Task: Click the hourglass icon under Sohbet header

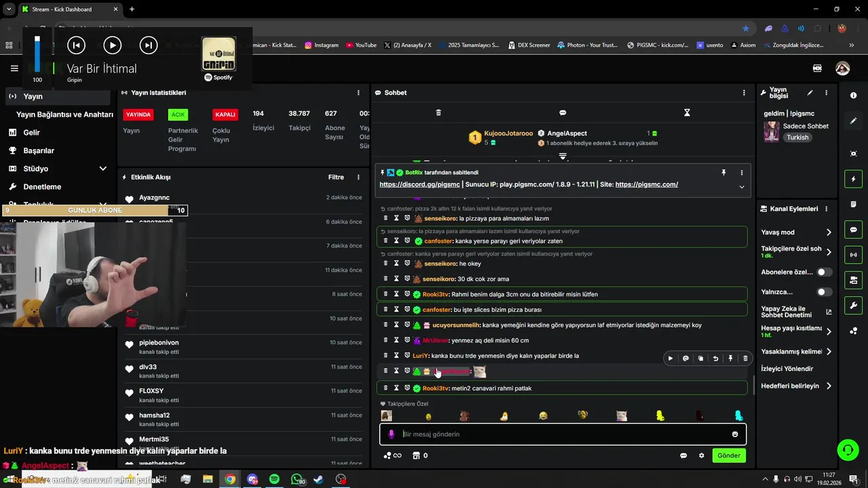Action: (x=687, y=113)
